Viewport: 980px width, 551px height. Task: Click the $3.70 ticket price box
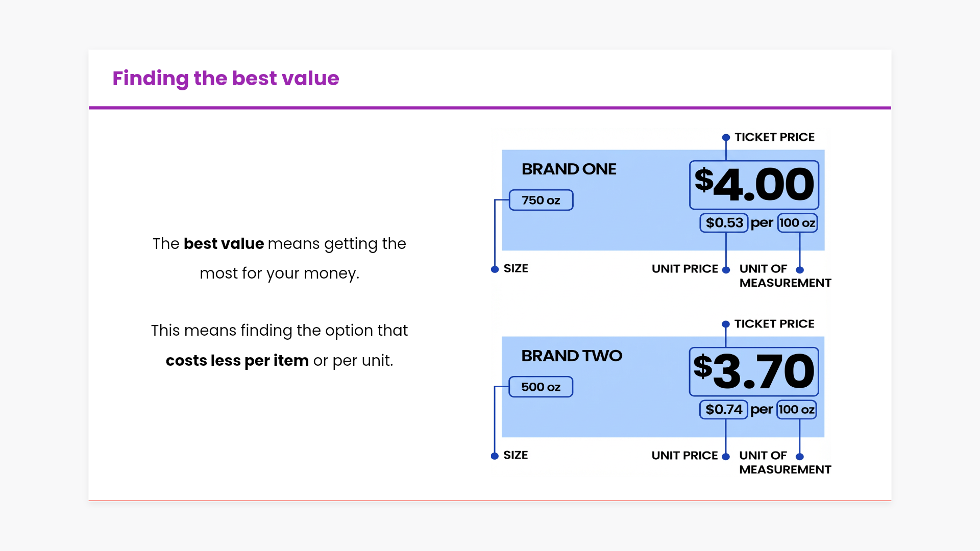click(753, 371)
